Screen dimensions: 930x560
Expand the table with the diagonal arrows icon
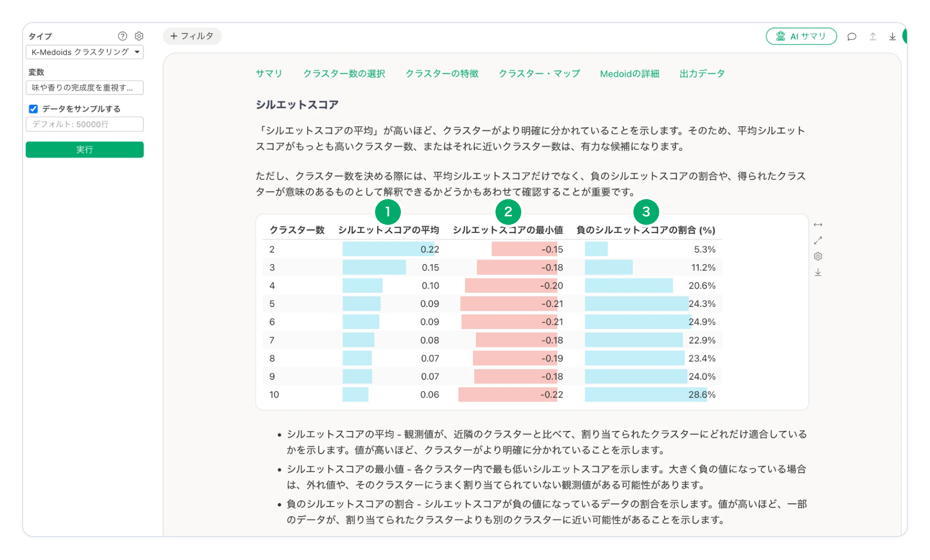point(818,241)
